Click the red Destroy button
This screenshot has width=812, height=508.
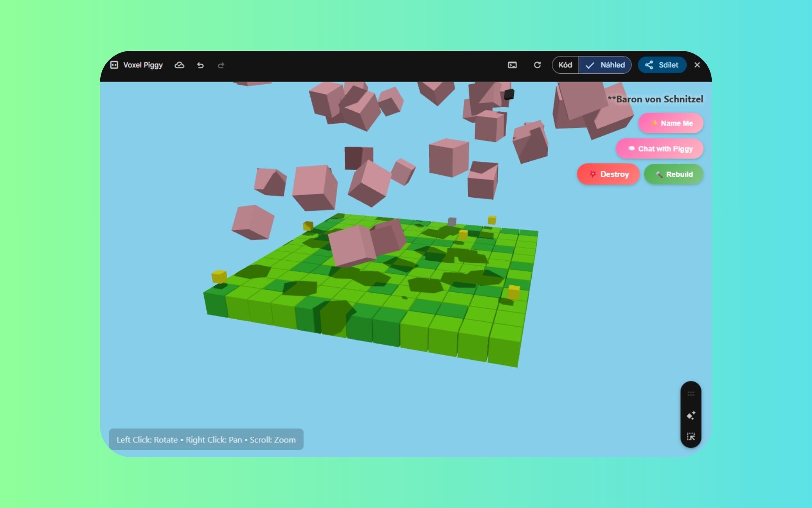[x=608, y=174]
